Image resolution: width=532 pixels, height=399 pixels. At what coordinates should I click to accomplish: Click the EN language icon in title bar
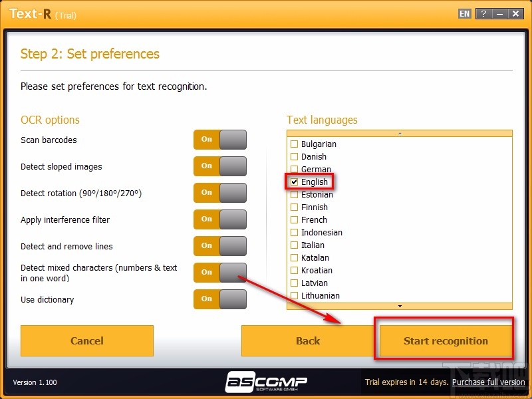coord(465,13)
